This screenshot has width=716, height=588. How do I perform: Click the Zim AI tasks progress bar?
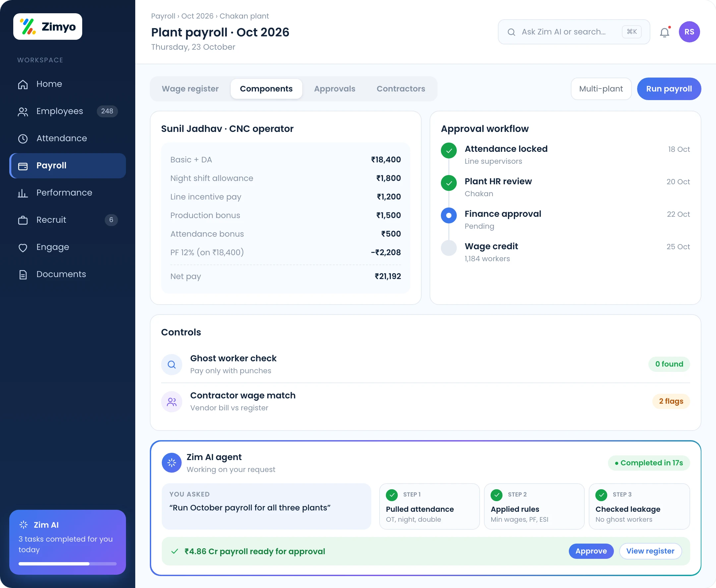pos(68,564)
